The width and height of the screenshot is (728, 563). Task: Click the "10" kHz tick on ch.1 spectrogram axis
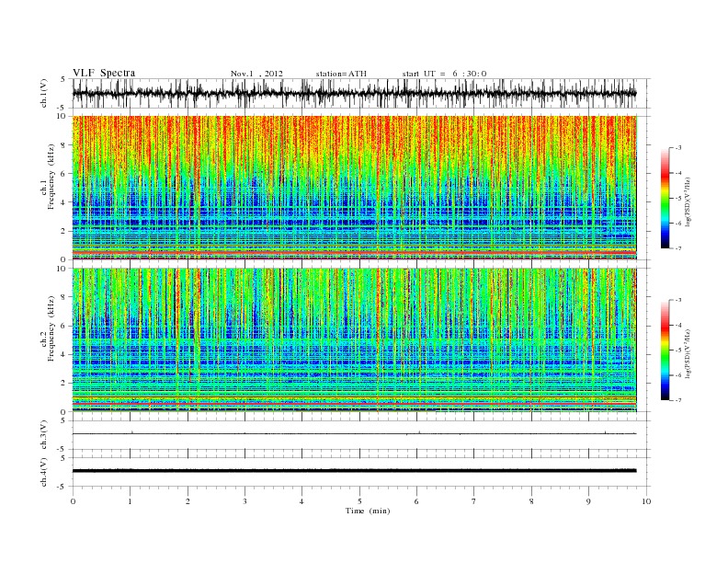62,116
